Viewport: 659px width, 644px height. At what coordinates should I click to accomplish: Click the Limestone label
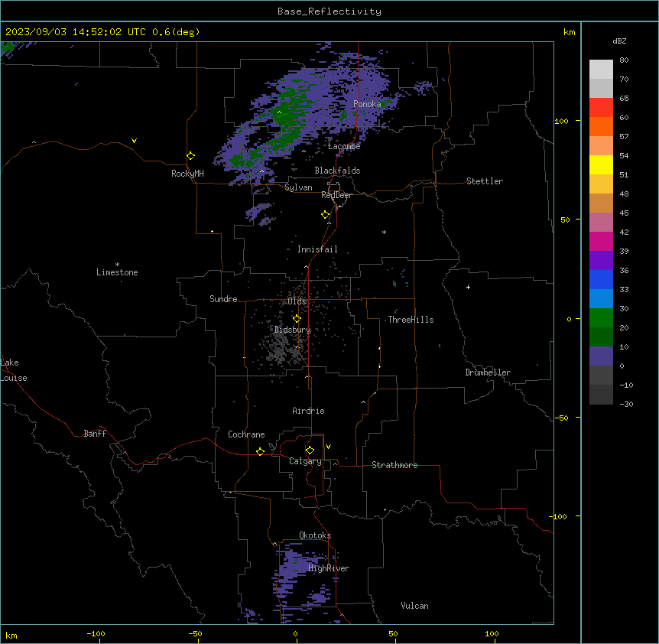pyautogui.click(x=117, y=272)
